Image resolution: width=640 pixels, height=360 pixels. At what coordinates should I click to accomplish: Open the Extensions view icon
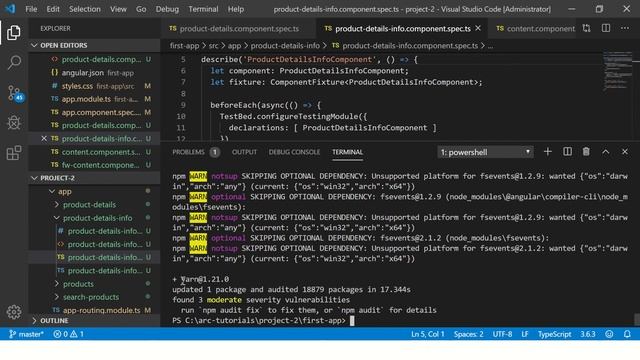point(14,153)
